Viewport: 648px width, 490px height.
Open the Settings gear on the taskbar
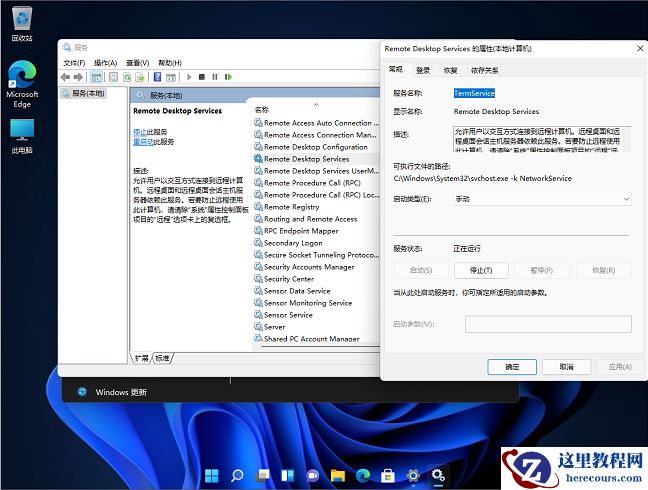tap(413, 476)
